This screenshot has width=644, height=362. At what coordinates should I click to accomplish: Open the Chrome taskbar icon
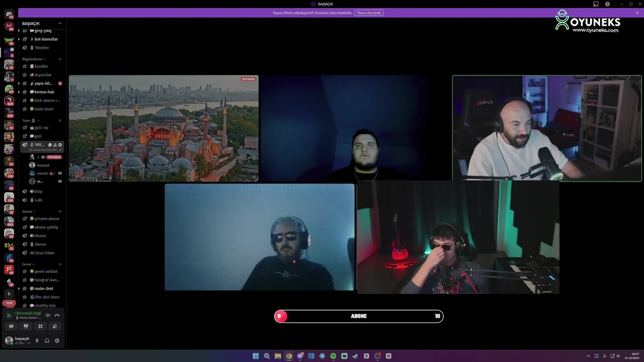coord(289,356)
